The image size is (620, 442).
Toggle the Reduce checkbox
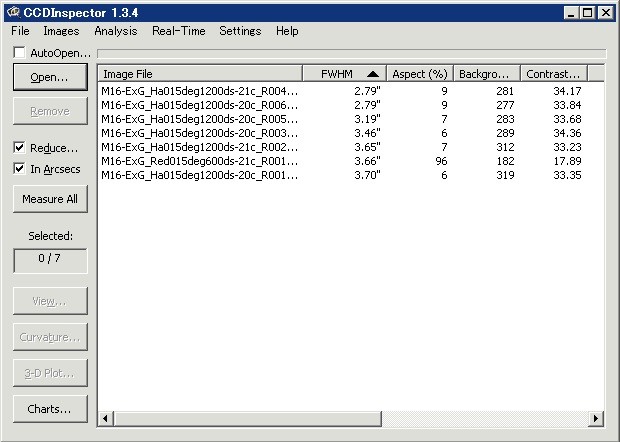click(x=19, y=148)
